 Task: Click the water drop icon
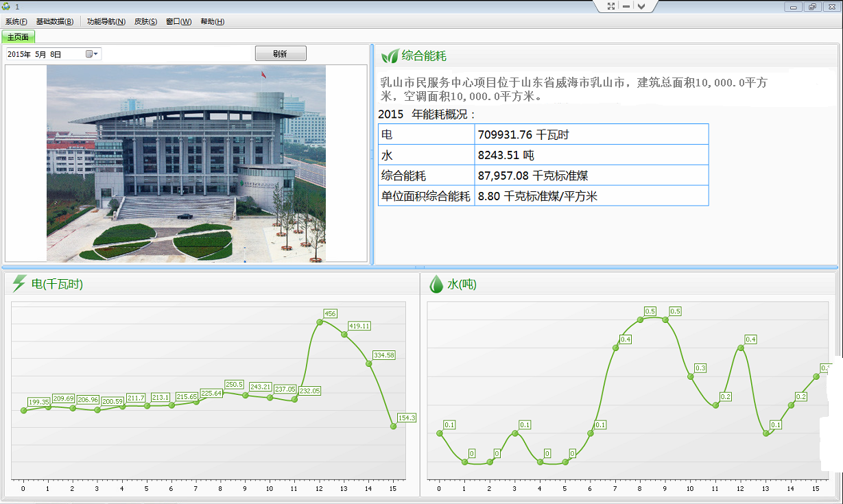(x=436, y=284)
